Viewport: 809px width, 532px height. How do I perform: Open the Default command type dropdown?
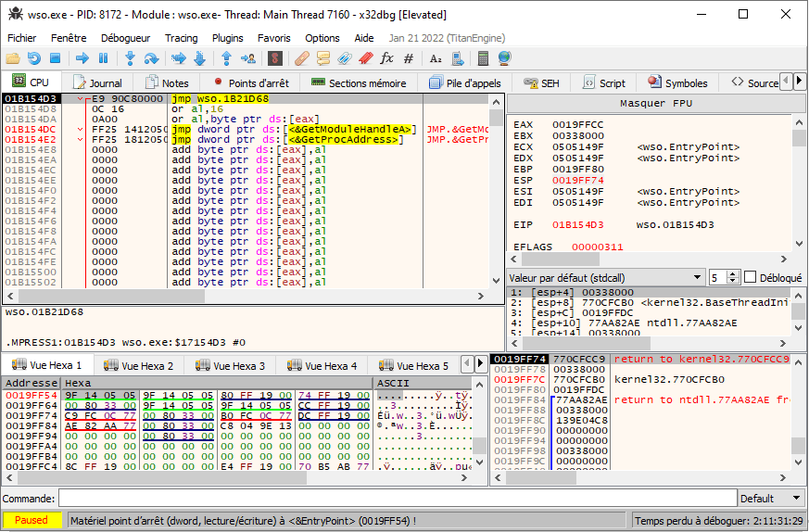point(767,499)
